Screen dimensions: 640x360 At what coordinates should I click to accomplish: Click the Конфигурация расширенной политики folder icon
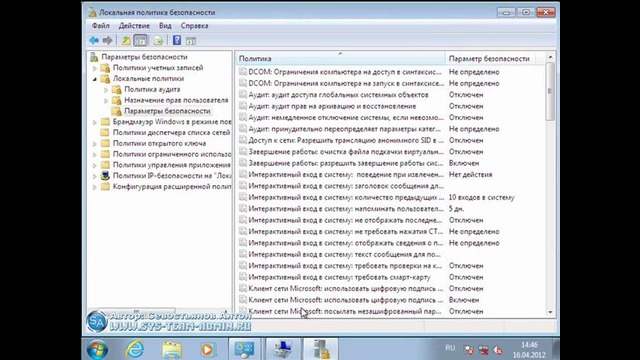(105, 187)
